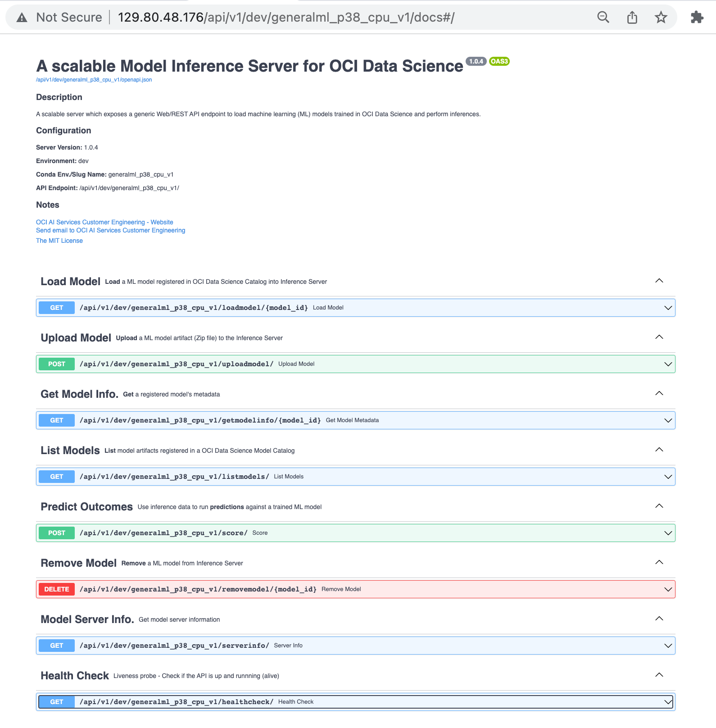This screenshot has height=728, width=716.
Task: Click POST button for score endpoint
Action: click(57, 533)
